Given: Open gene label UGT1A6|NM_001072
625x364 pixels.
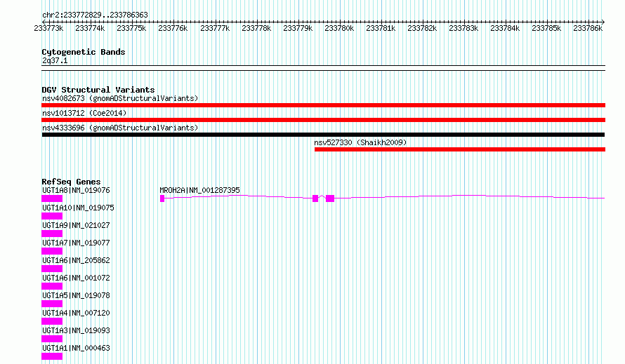Looking at the screenshot, I should (x=76, y=278).
